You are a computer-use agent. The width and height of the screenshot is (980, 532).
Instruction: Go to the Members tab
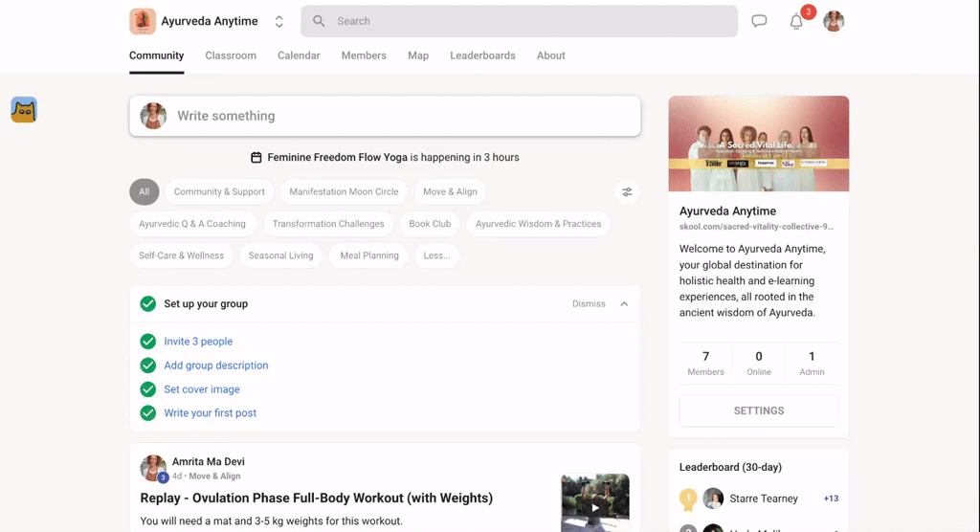364,55
